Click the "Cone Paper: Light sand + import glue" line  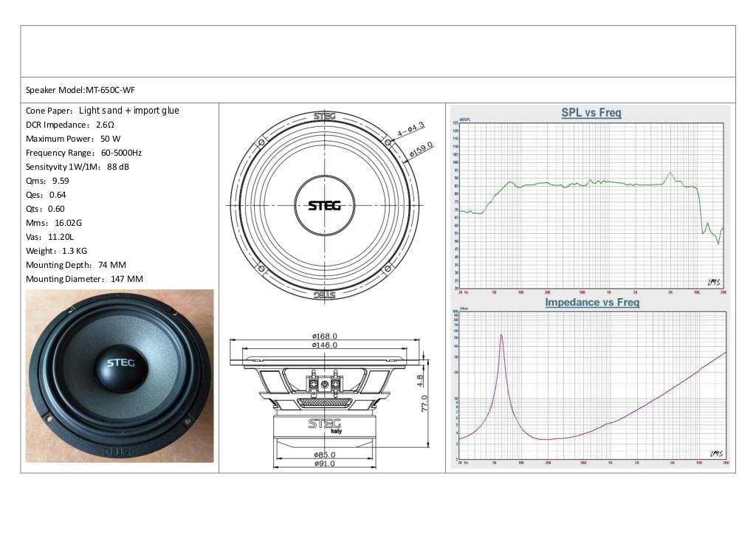(102, 111)
